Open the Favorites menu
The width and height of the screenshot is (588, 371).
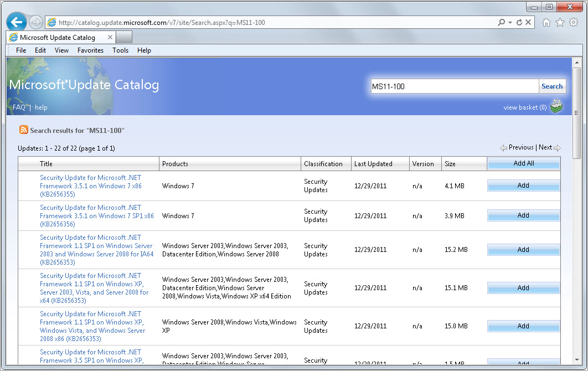click(90, 50)
